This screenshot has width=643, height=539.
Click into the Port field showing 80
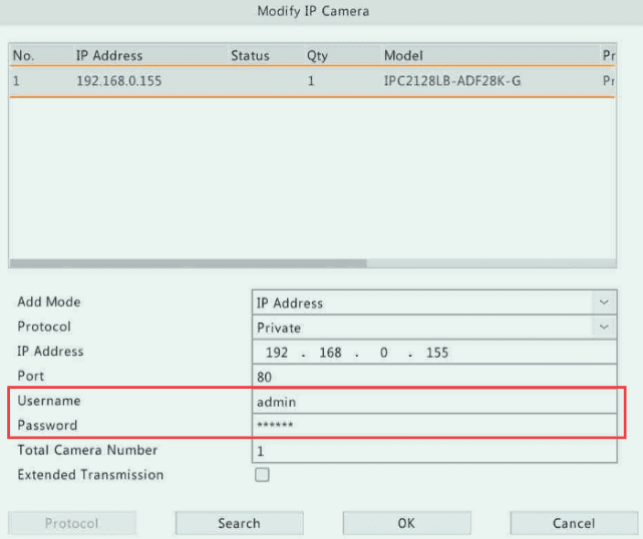click(433, 377)
